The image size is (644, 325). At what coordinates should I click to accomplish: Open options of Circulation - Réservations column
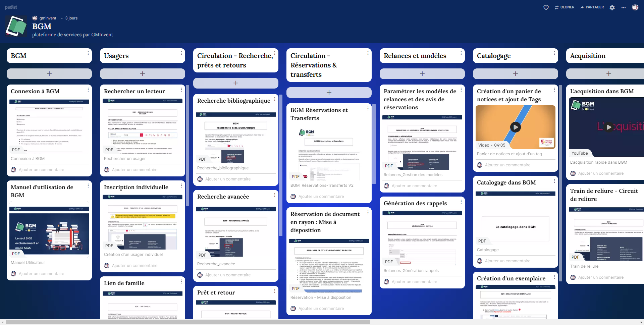pos(368,53)
